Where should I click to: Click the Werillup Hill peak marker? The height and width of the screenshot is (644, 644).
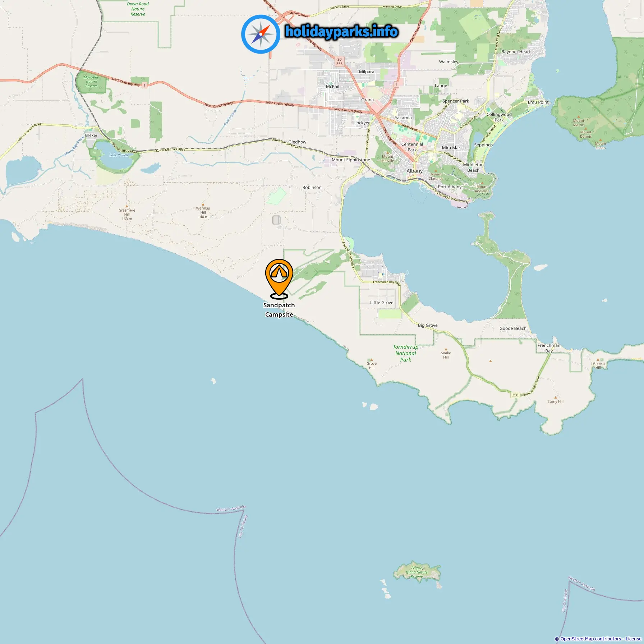(x=203, y=204)
